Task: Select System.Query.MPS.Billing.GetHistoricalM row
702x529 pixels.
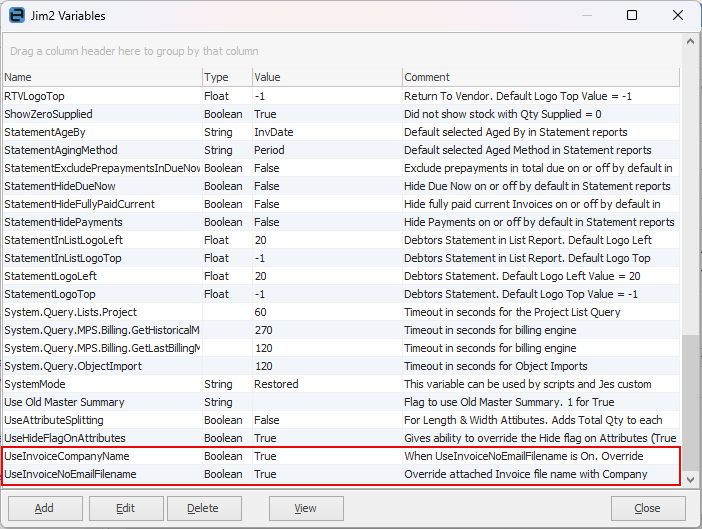Action: click(x=341, y=330)
